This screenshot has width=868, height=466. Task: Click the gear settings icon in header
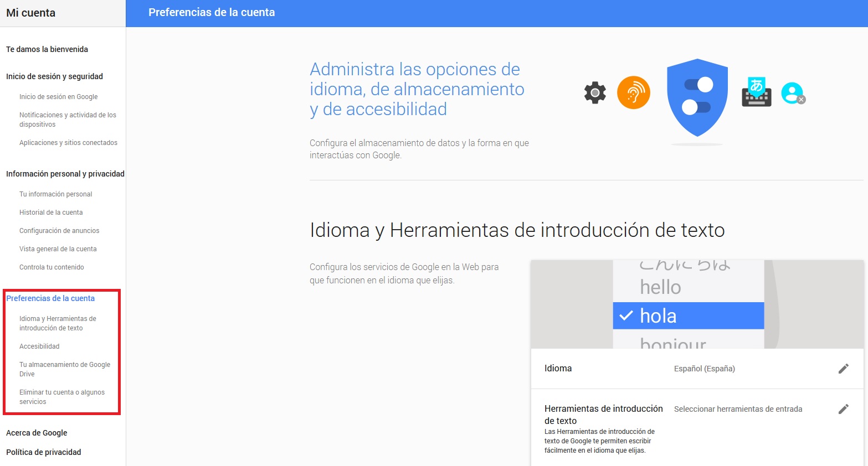tap(595, 92)
